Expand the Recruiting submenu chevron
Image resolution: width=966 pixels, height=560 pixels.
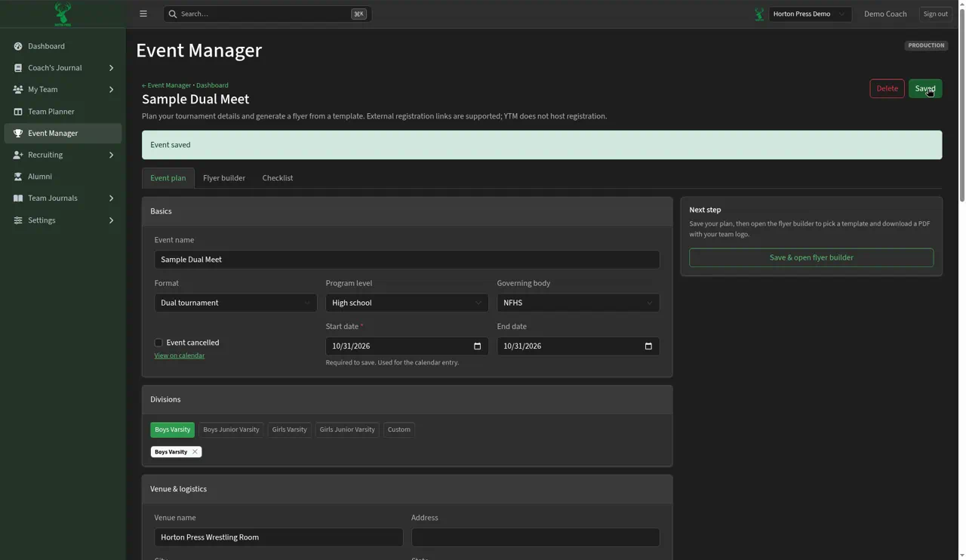111,155
